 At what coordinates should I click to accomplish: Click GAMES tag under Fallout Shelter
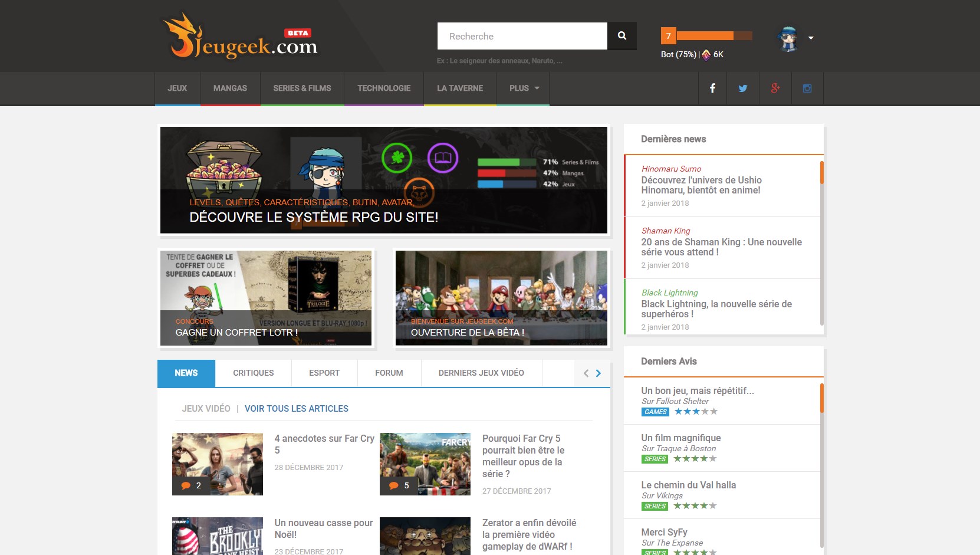655,412
